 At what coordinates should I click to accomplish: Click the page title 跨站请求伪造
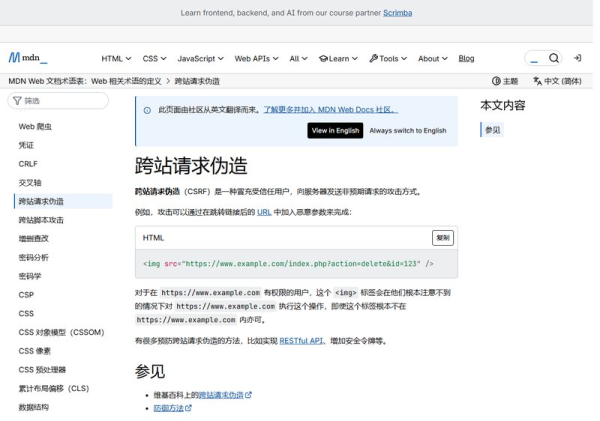coord(191,166)
